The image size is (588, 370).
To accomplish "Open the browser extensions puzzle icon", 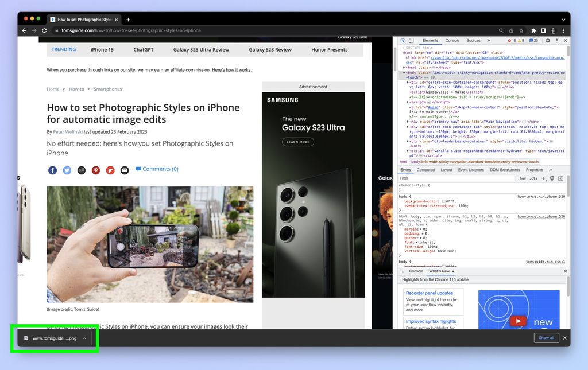I will 533,30.
